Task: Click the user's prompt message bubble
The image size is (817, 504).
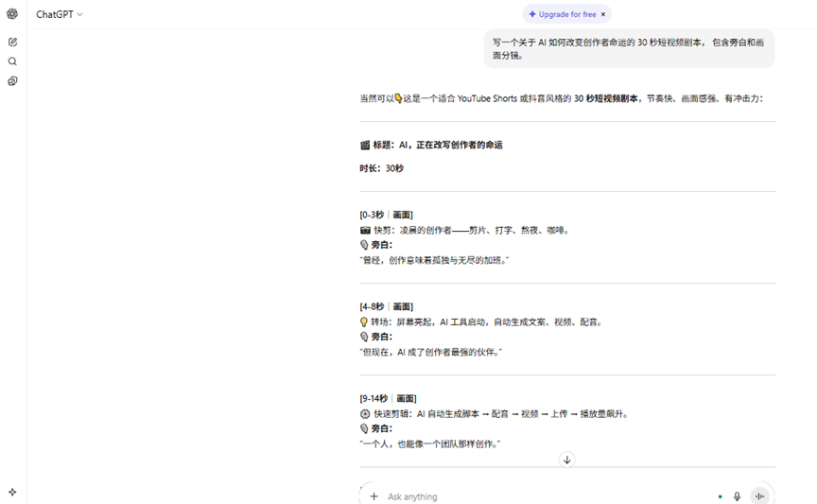Action: tap(629, 48)
